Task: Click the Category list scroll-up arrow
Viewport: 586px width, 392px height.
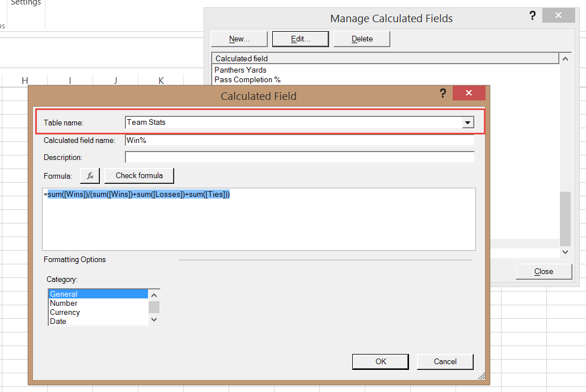Action: (154, 295)
